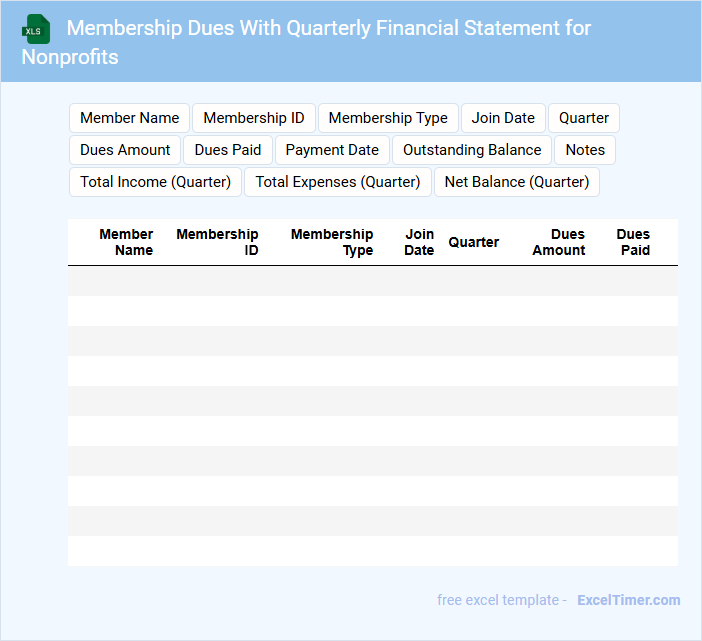Click the Net Balance (Quarter) tag

pos(517,182)
